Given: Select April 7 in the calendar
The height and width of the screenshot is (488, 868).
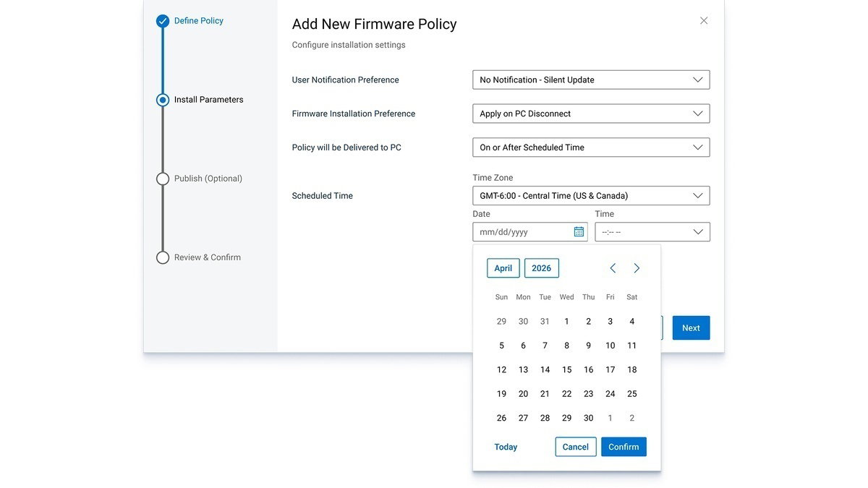Looking at the screenshot, I should pyautogui.click(x=545, y=346).
